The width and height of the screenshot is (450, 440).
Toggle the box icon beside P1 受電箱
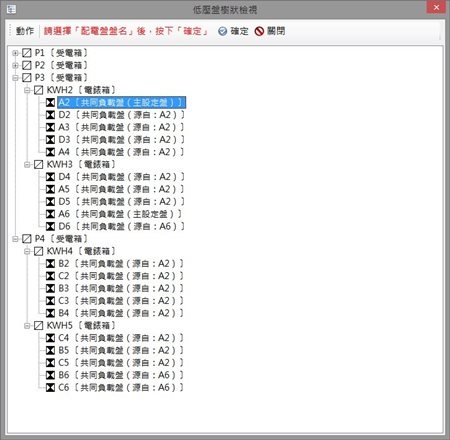27,53
